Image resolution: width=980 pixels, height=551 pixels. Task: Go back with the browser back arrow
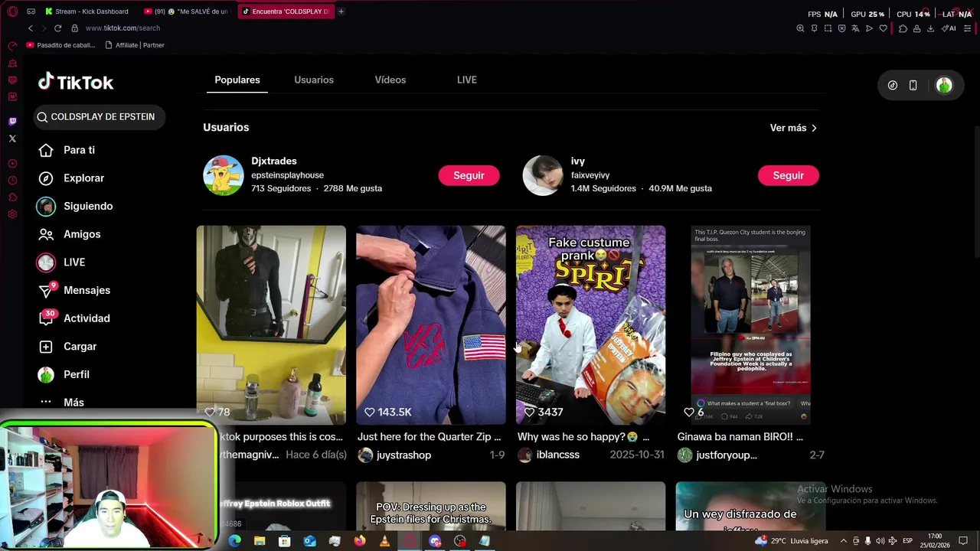pos(31,28)
